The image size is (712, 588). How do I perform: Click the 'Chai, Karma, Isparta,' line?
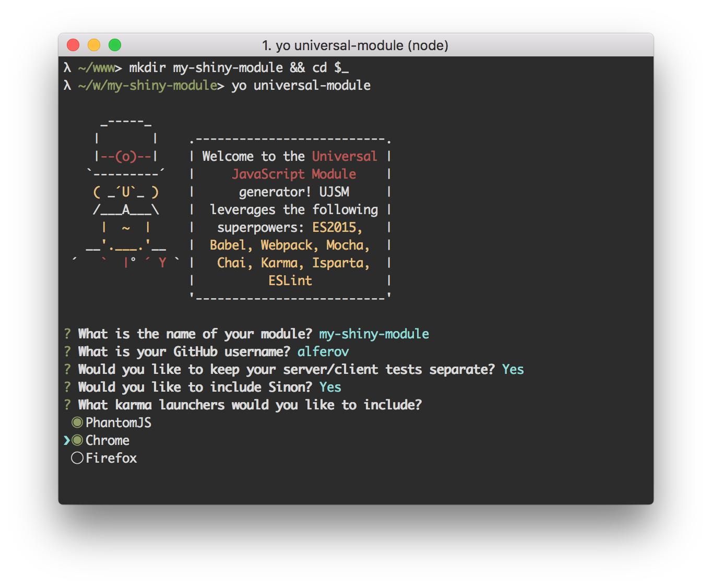[293, 263]
